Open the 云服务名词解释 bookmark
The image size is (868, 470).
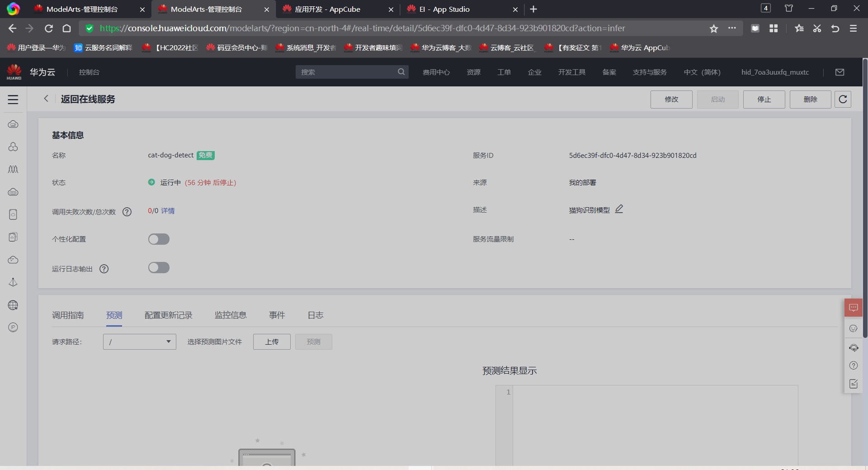104,48
